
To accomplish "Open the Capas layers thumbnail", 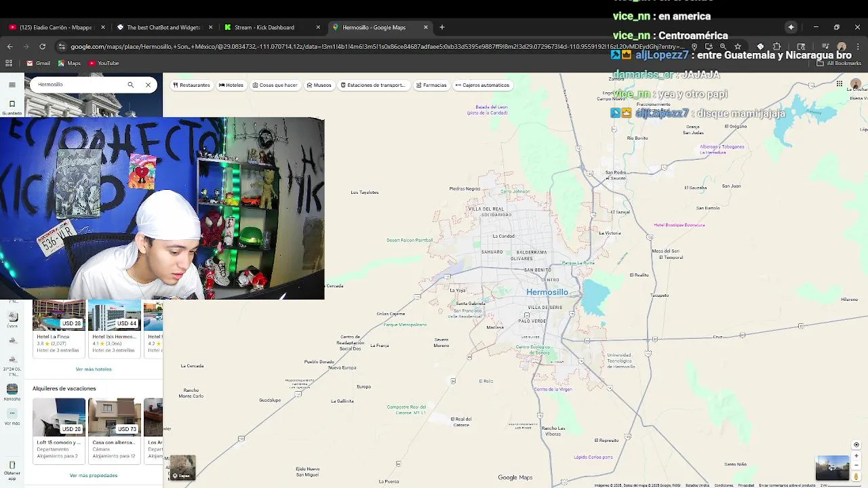I will tap(182, 468).
